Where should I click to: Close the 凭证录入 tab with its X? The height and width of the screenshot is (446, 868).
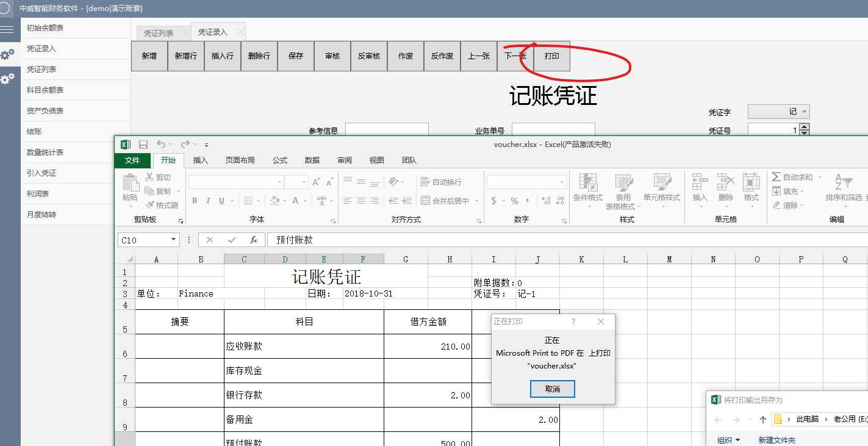tap(240, 32)
